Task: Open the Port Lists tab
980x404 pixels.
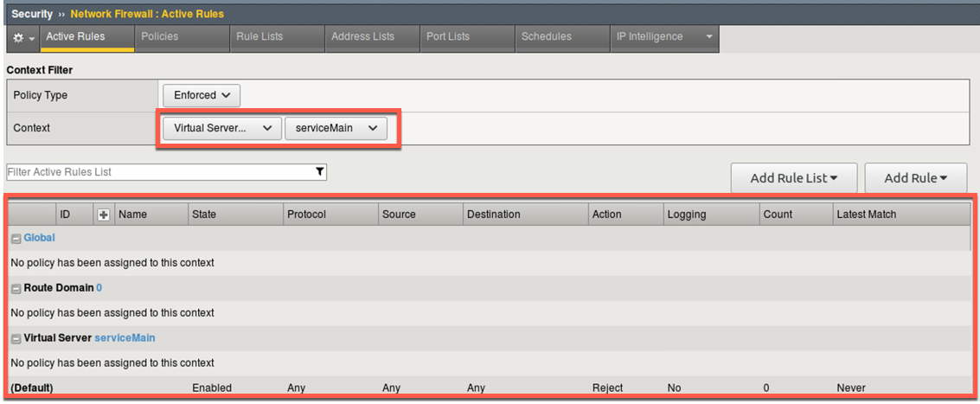Action: point(467,37)
